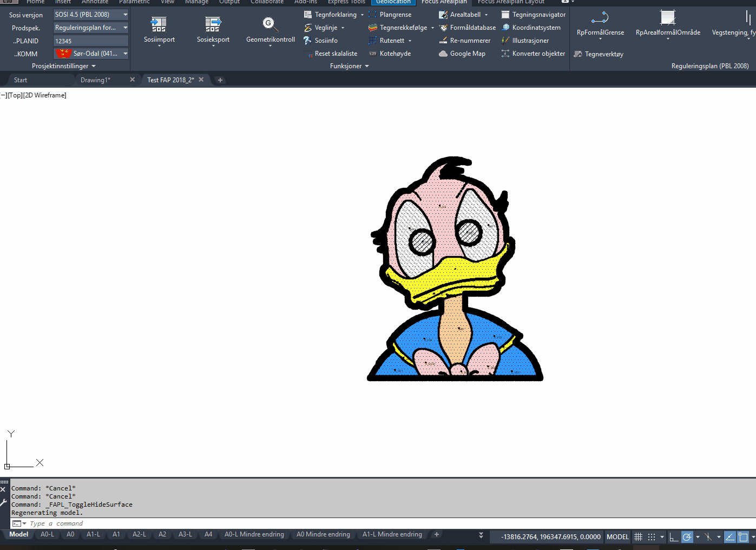The width and height of the screenshot is (756, 550).
Task: Toggle drawing grid display in status bar
Action: point(639,537)
